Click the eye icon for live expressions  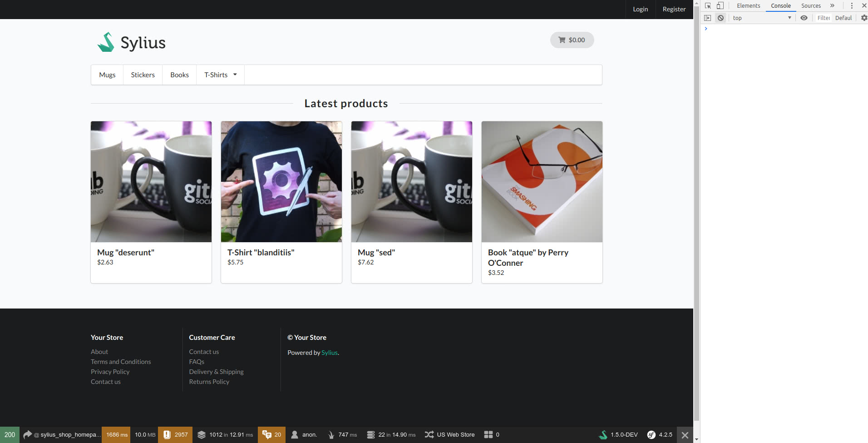point(804,18)
